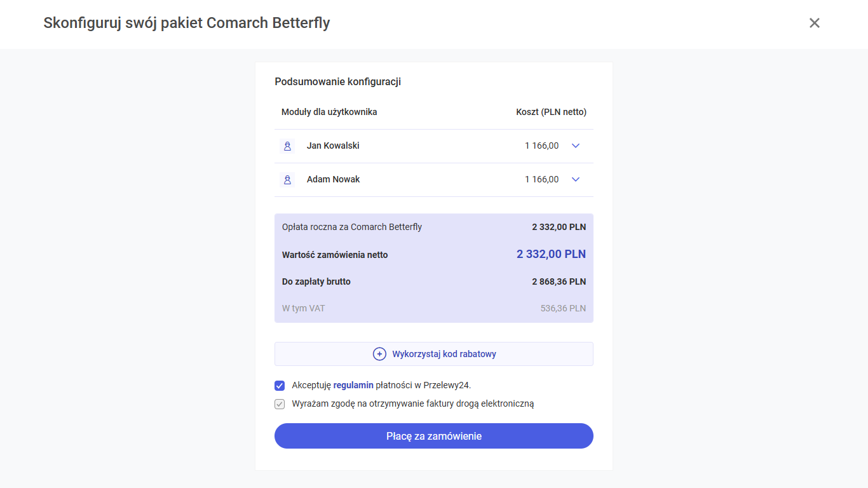The height and width of the screenshot is (488, 868).
Task: Click the 'Koszt (PLN netto)' column header
Action: (x=551, y=112)
